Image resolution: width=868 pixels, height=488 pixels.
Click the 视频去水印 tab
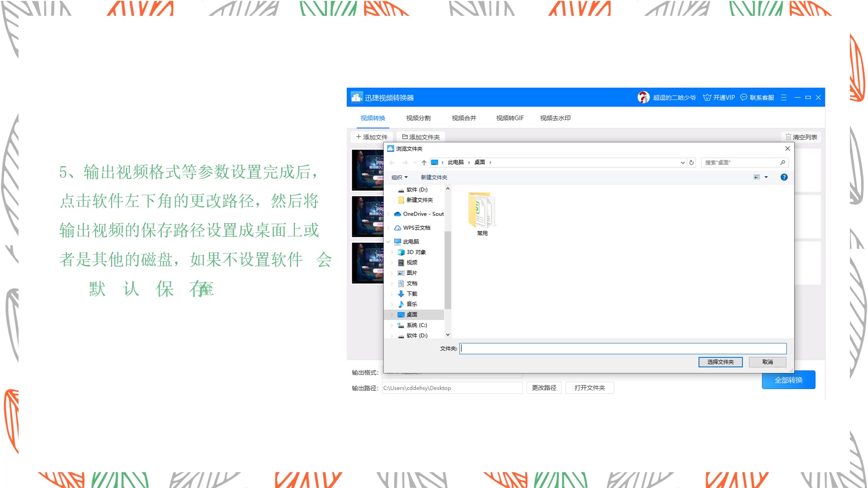pos(554,117)
